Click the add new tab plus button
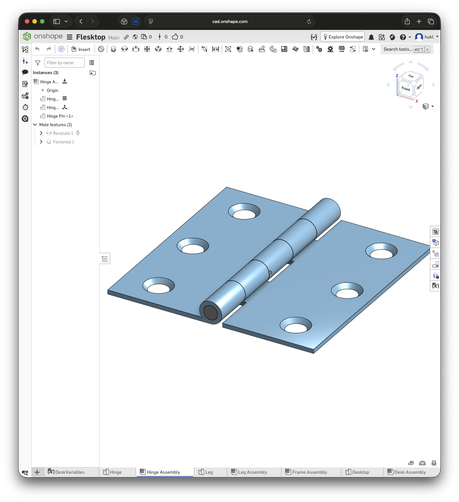 (x=37, y=472)
